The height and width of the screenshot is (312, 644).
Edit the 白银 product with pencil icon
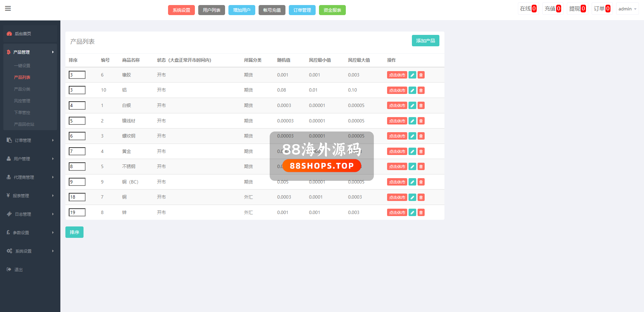412,106
